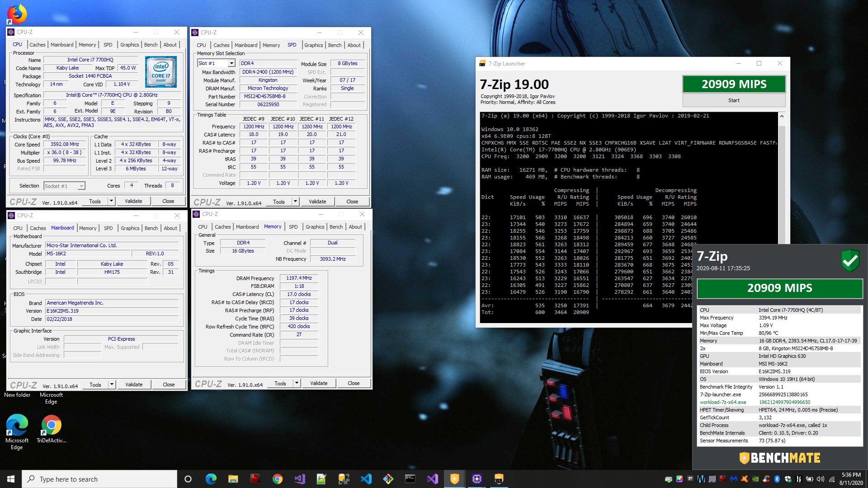Click the Sensor Measurements row in BenchMate
Image resolution: width=868 pixels, height=488 pixels.
(779, 441)
